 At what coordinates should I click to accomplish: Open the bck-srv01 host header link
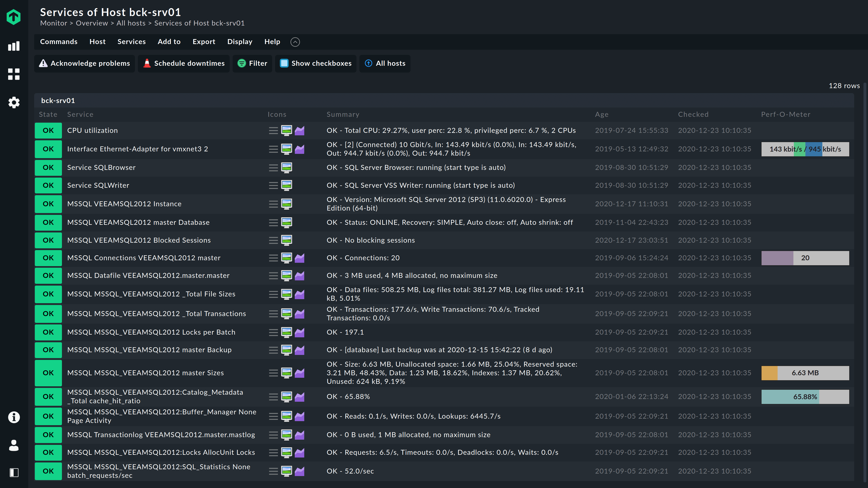click(58, 100)
